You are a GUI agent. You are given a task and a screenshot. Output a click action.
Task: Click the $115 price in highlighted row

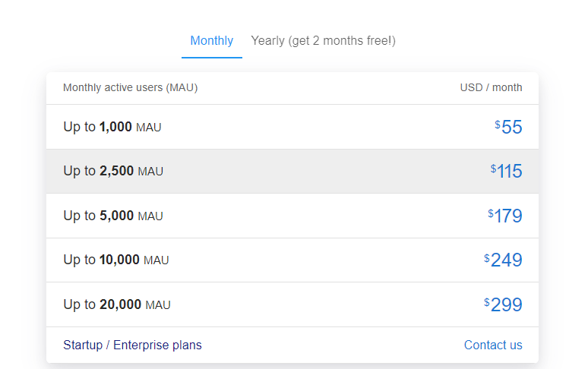(x=507, y=171)
